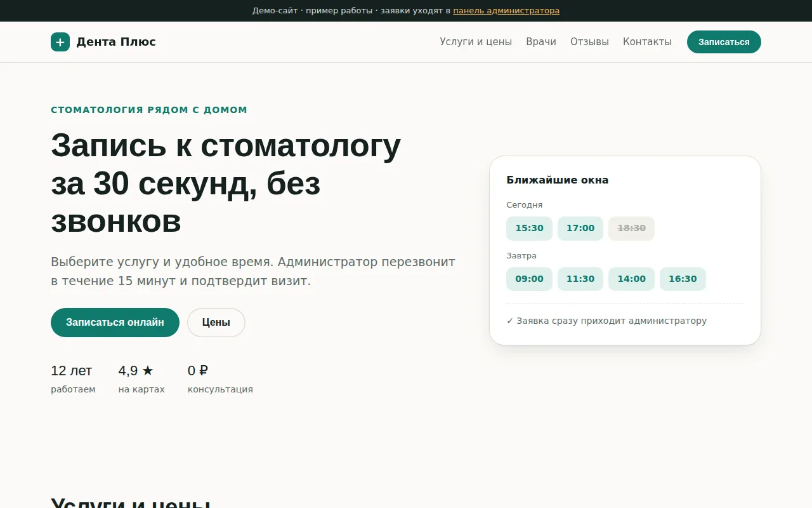Click the crossed-out 18:30 slot
Viewport: 812px width, 508px height.
pos(631,229)
